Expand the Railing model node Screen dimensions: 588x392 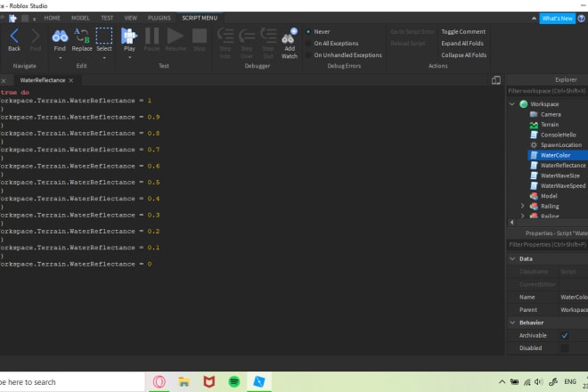(522, 206)
